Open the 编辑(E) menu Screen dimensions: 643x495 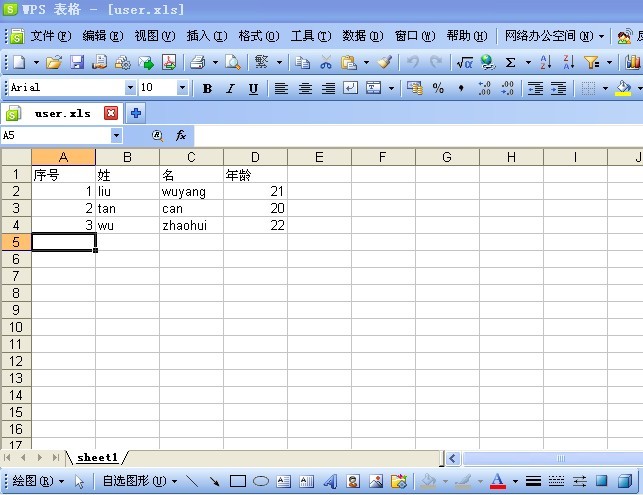click(x=103, y=36)
